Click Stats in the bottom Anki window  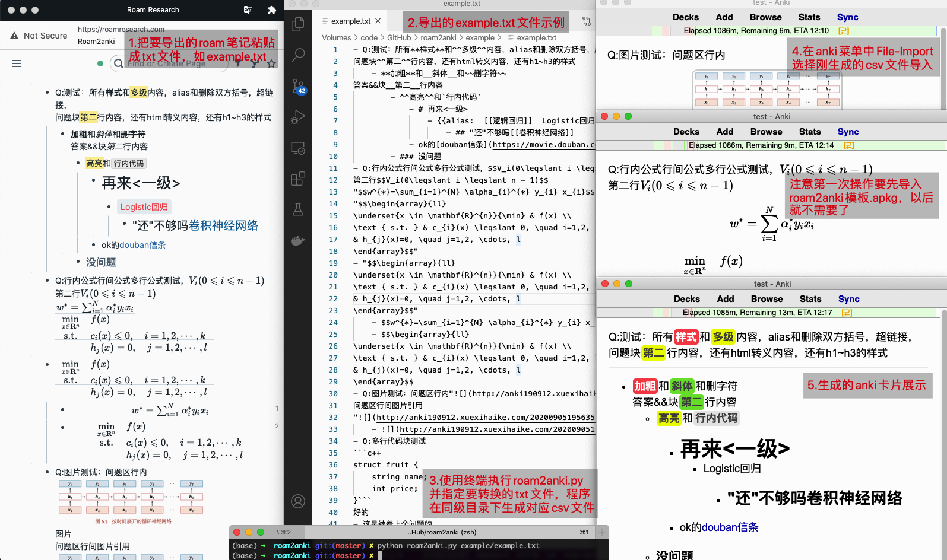pos(810,299)
